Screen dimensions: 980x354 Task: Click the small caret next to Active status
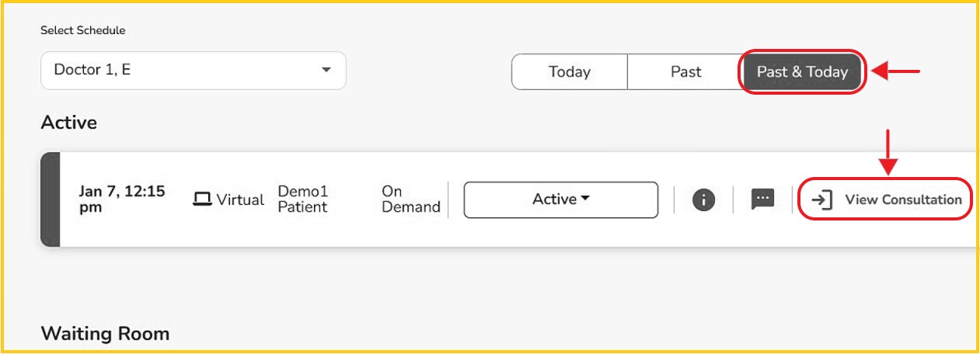[x=585, y=200]
